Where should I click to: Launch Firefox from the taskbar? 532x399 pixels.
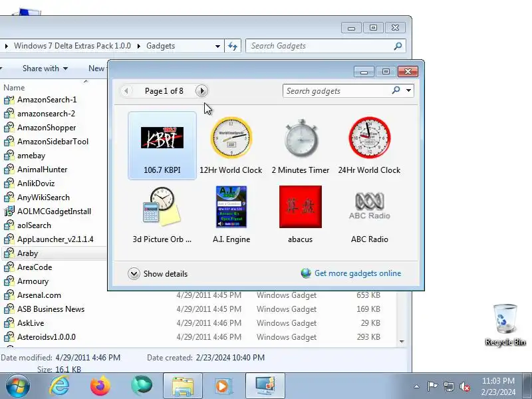click(100, 386)
